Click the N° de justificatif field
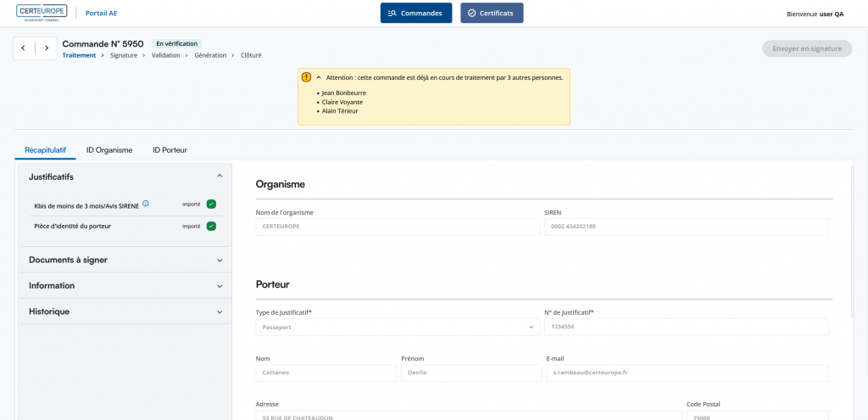This screenshot has height=420, width=868. pyautogui.click(x=685, y=327)
